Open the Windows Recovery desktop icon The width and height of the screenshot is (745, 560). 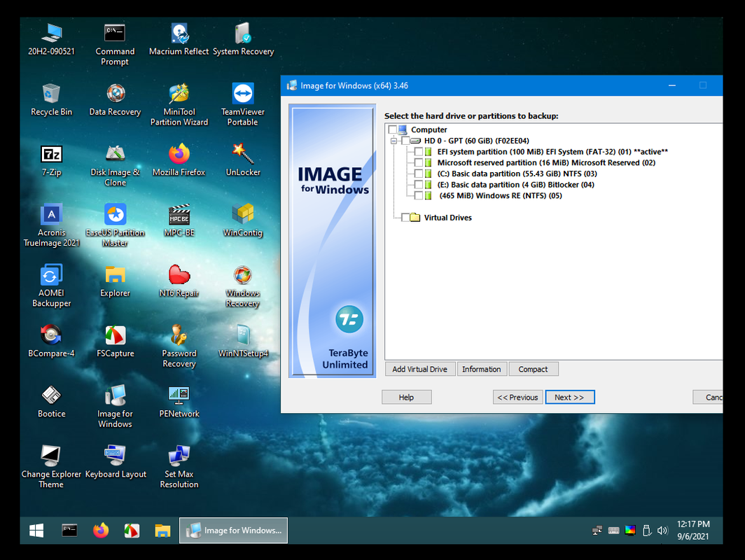243,286
